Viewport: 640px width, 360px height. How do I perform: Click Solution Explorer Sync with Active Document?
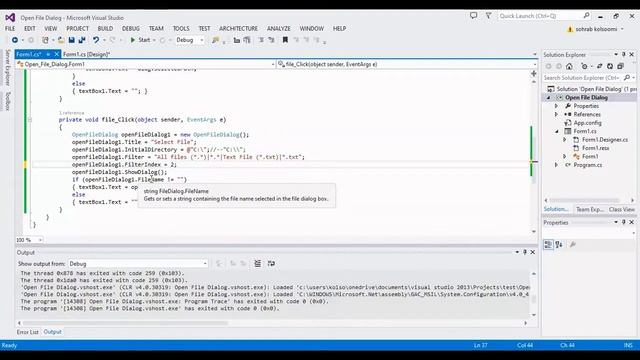(600, 66)
